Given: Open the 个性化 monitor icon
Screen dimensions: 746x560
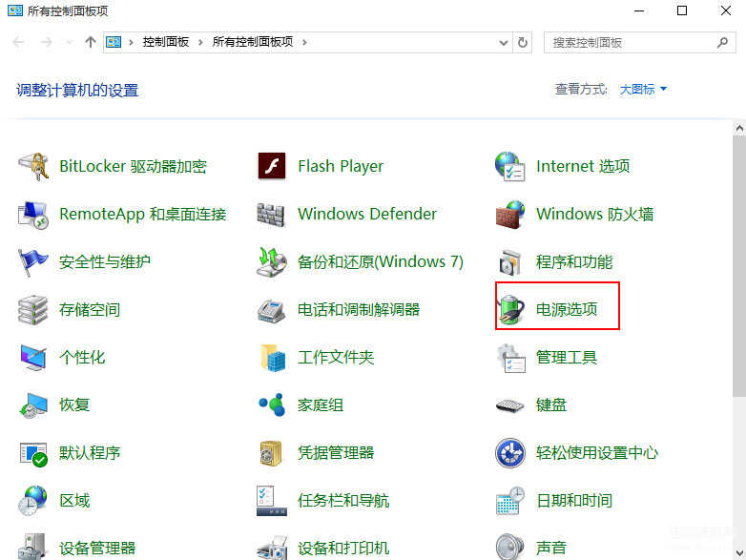Looking at the screenshot, I should [x=33, y=358].
